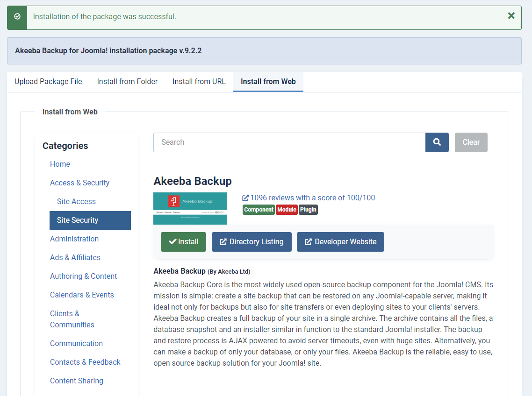Open the Administration category

[x=74, y=239]
